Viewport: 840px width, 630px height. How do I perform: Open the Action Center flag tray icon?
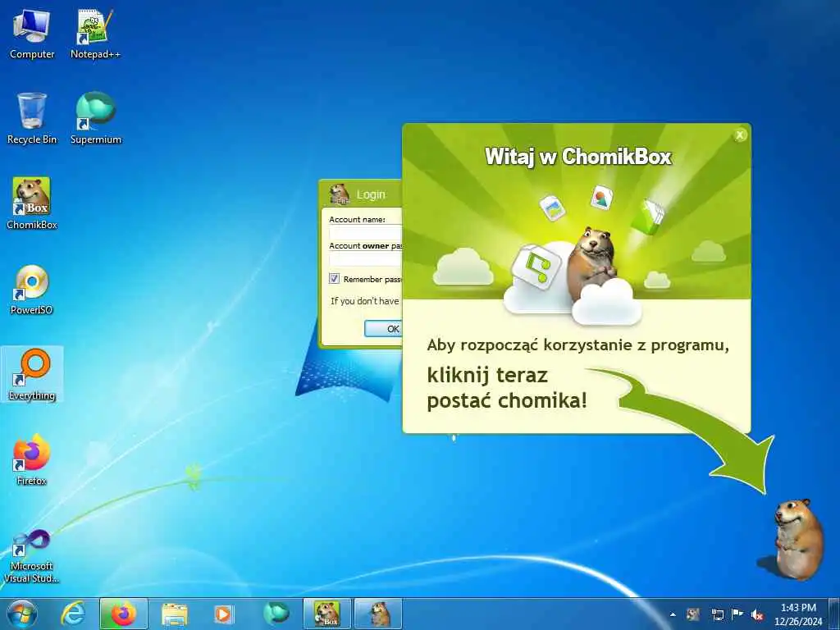(x=737, y=614)
